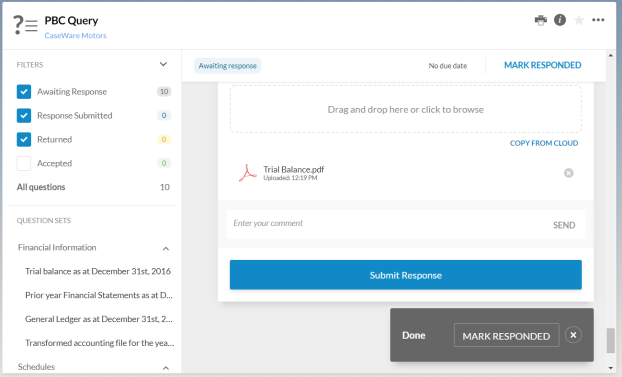Image resolution: width=622 pixels, height=377 pixels.
Task: Click the No due date label
Action: click(447, 66)
